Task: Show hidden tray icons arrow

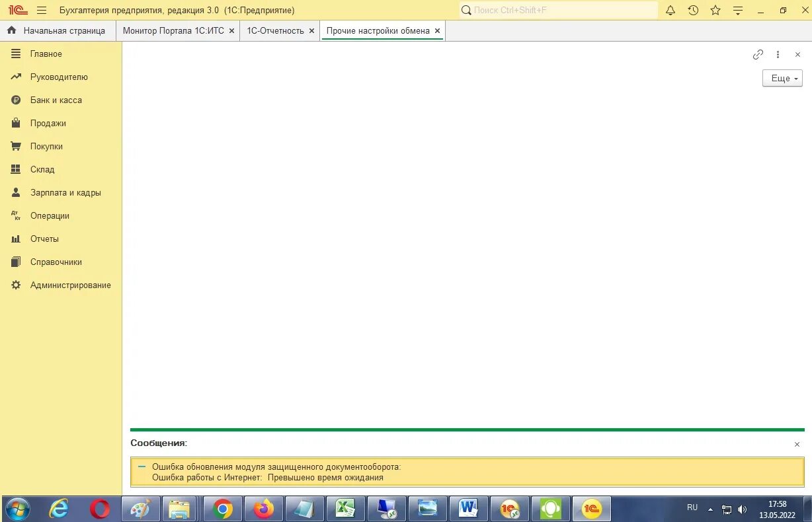Action: pyautogui.click(x=711, y=509)
